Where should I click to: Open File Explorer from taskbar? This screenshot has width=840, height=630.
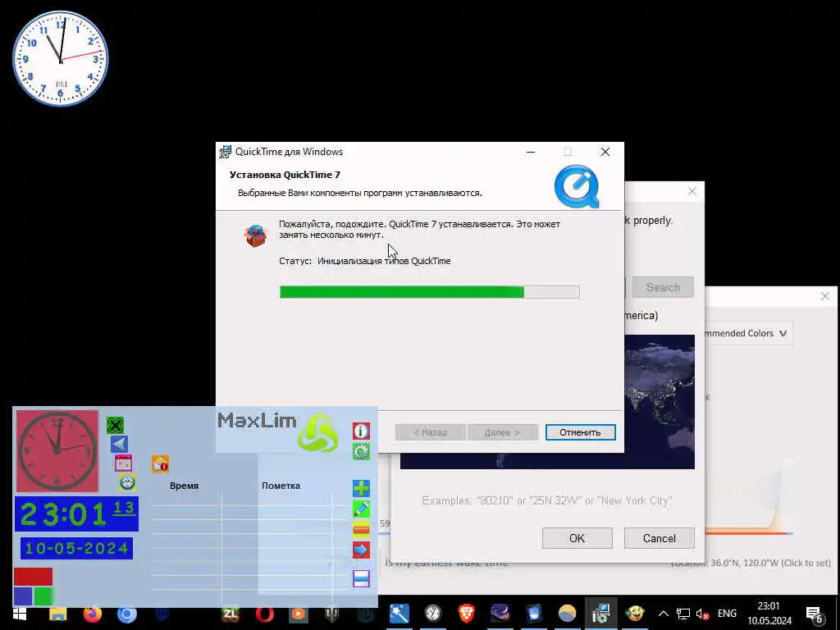(58, 614)
